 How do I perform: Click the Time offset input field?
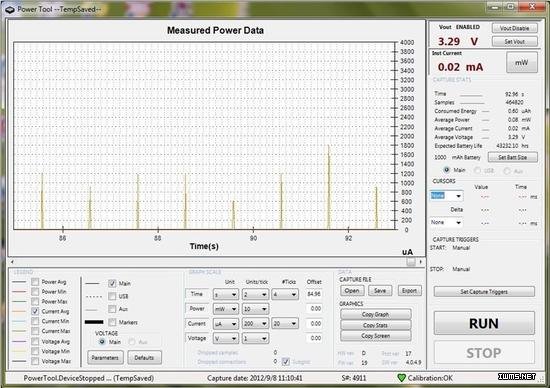click(314, 294)
